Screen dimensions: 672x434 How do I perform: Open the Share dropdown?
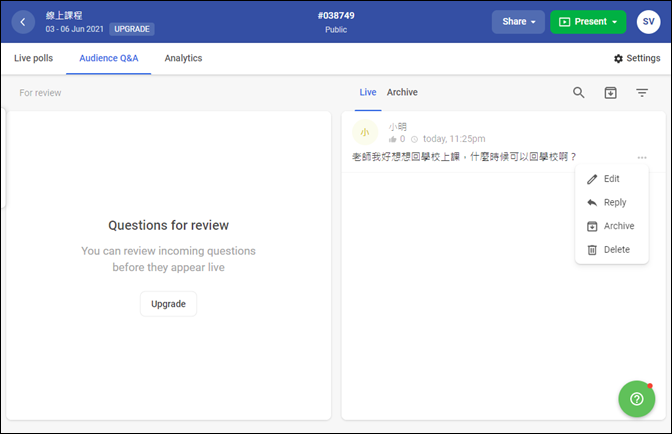[518, 22]
